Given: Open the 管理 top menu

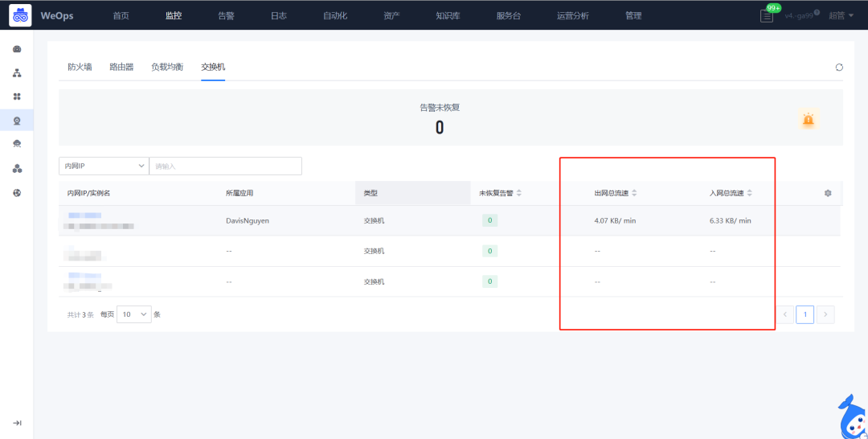Looking at the screenshot, I should click(633, 16).
